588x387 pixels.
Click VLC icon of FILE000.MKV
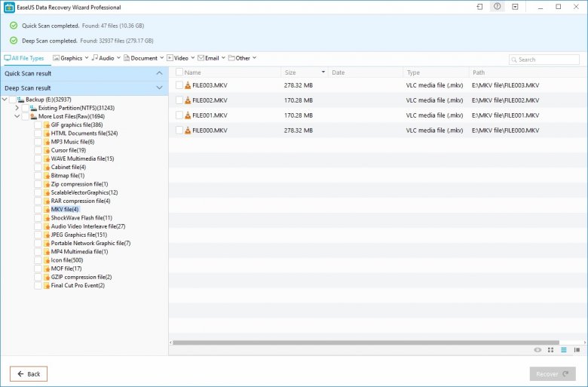click(188, 131)
